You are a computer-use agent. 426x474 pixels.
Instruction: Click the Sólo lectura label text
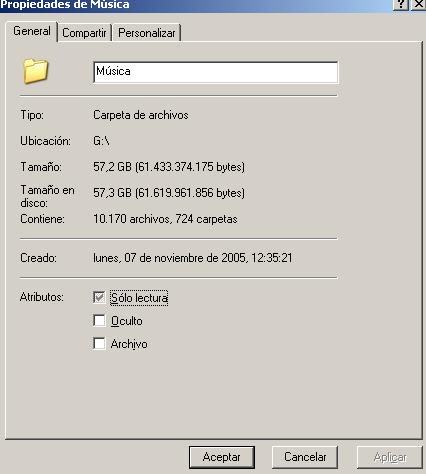pyautogui.click(x=139, y=298)
